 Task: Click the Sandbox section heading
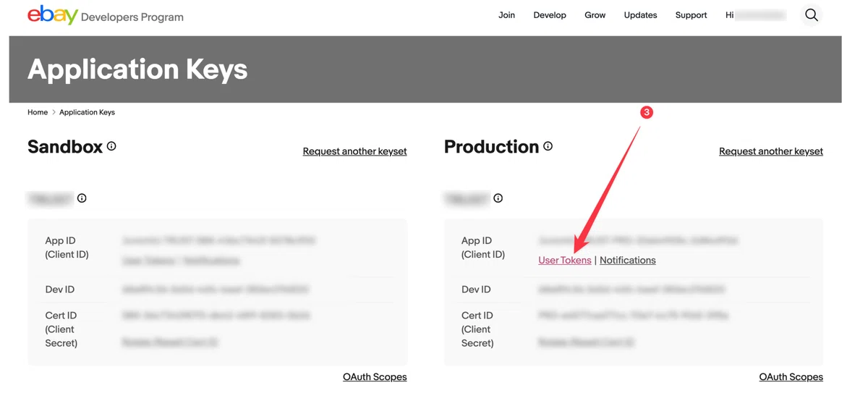point(65,147)
